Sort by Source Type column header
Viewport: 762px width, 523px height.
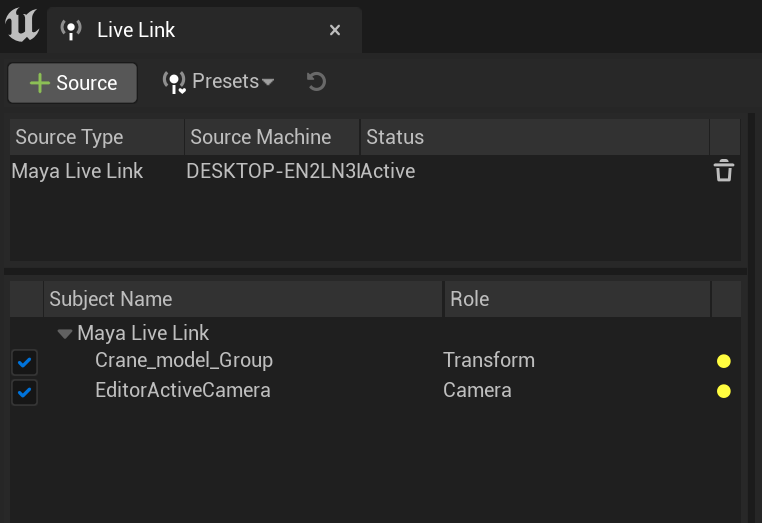coord(70,137)
